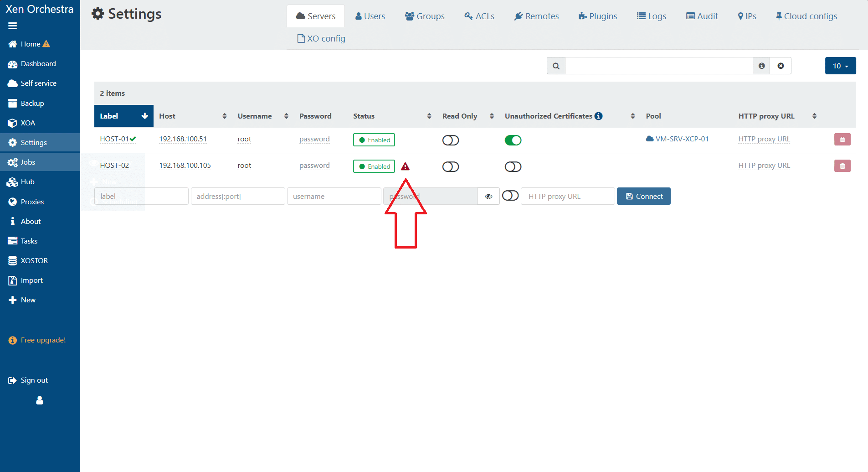
Task: Switch to the Groups tab
Action: tap(425, 16)
